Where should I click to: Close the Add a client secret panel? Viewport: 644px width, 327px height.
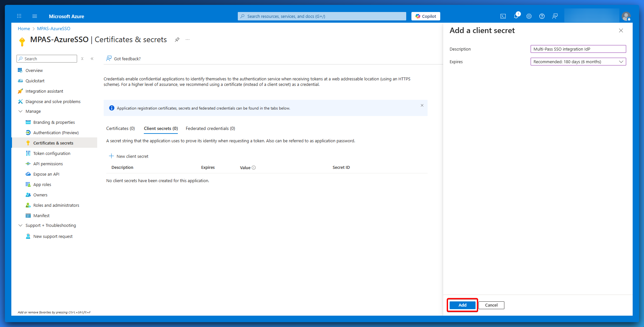tap(621, 30)
